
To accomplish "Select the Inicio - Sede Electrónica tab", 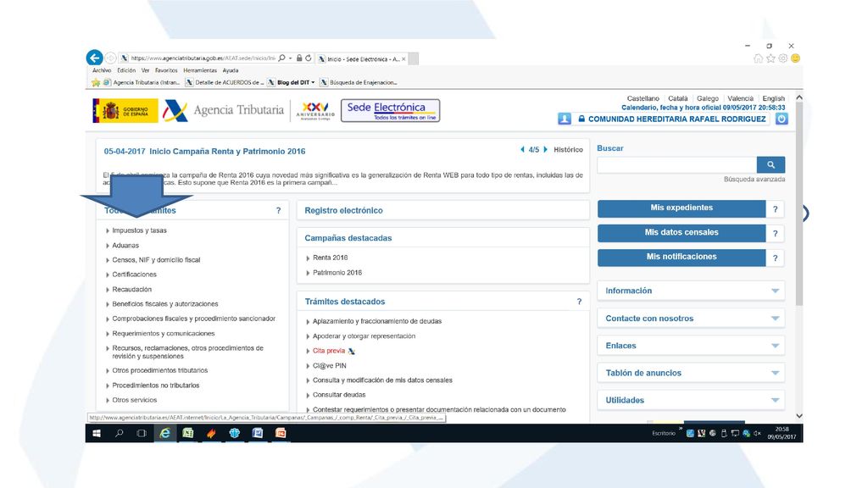I will pos(362,58).
